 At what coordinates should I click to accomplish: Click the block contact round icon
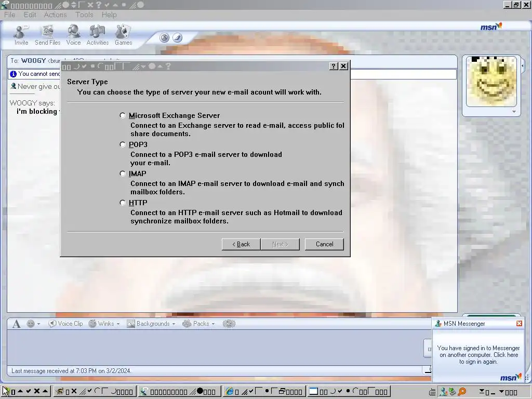pos(165,37)
